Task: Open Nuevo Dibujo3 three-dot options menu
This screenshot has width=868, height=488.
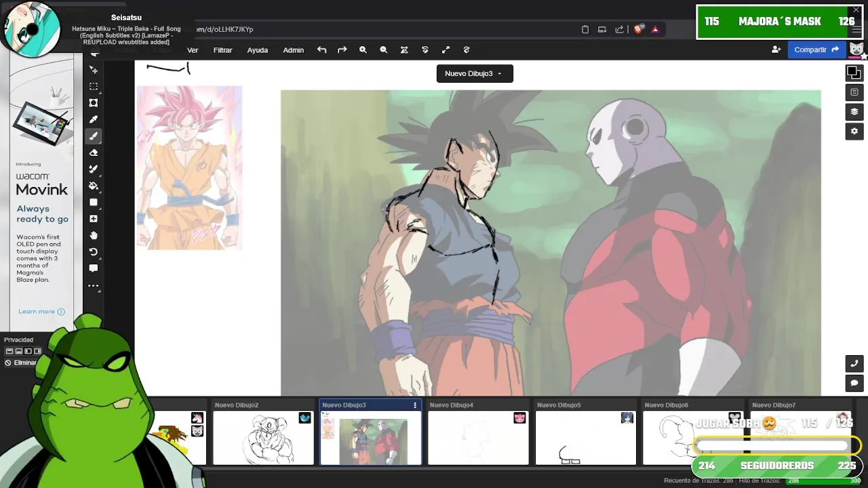Action: (x=415, y=405)
